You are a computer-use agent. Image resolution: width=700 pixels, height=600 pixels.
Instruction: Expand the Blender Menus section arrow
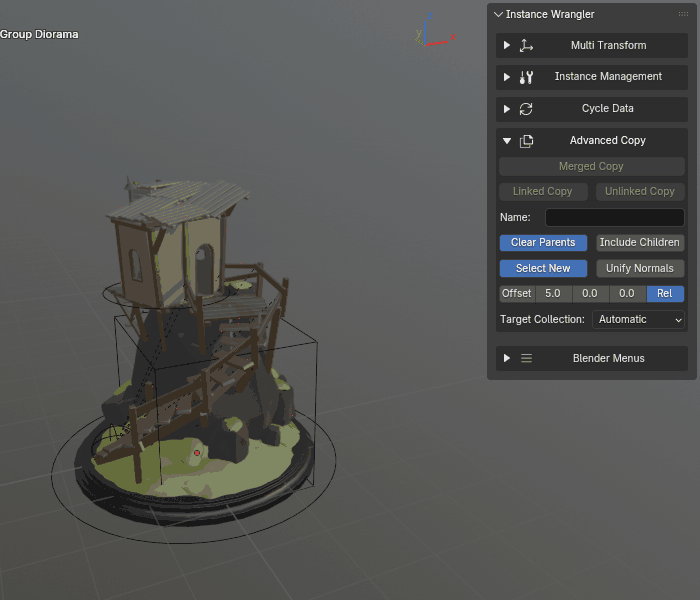[x=507, y=358]
